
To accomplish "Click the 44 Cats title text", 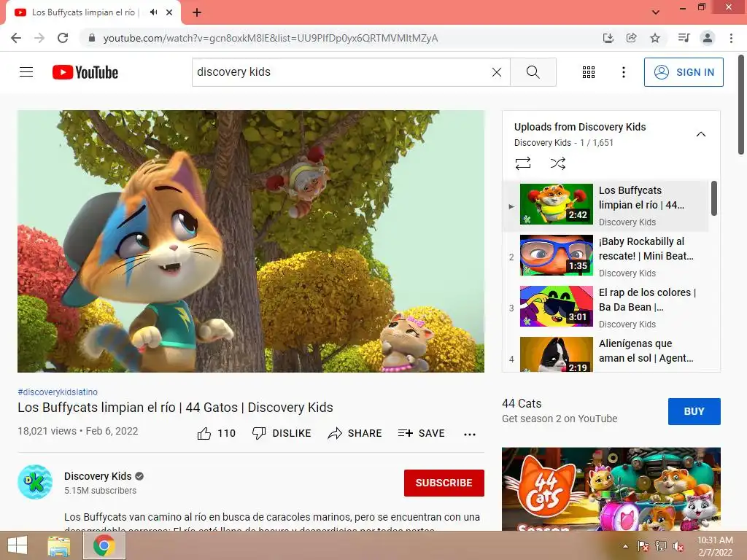I will tap(522, 403).
